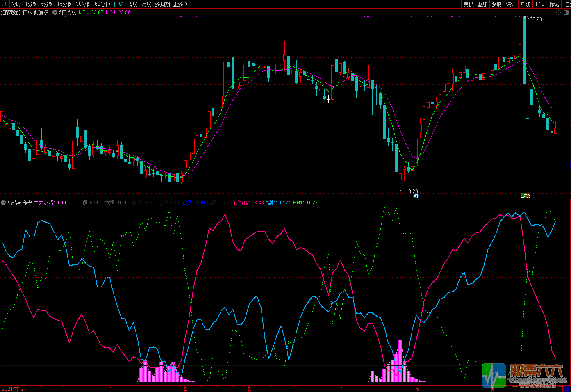Image resolution: width=571 pixels, height=392 pixels.
Task: Switch to 周线 weekly chart
Action: 133,4
